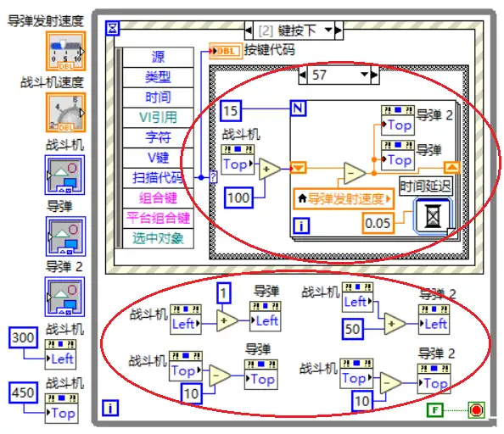
Task: Click the right shift register of the For Loop
Action: [451, 168]
